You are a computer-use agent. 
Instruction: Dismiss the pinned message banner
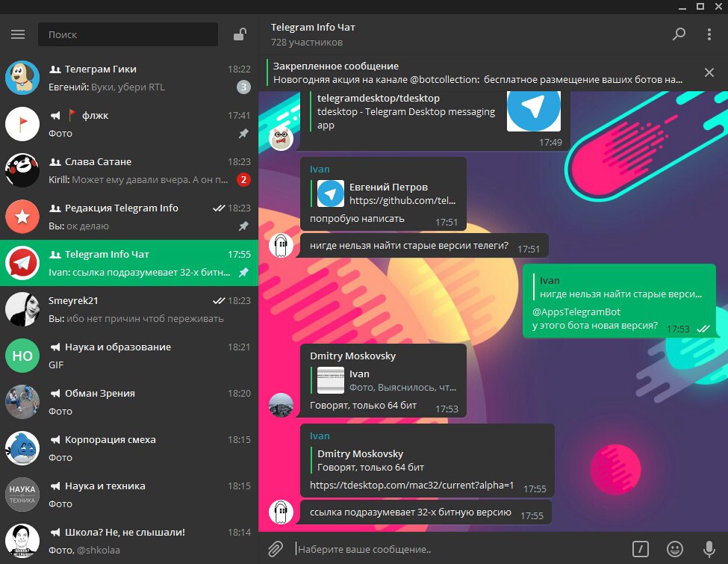[709, 72]
